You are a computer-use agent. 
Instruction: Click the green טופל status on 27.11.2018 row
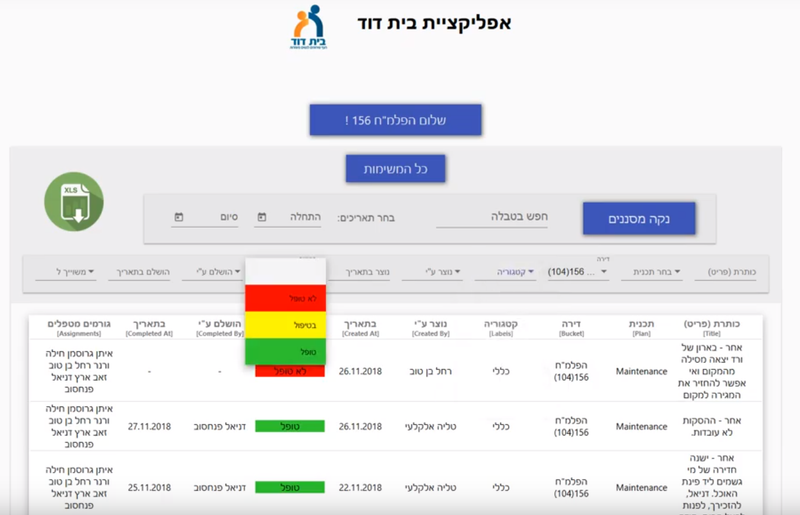pyautogui.click(x=290, y=426)
